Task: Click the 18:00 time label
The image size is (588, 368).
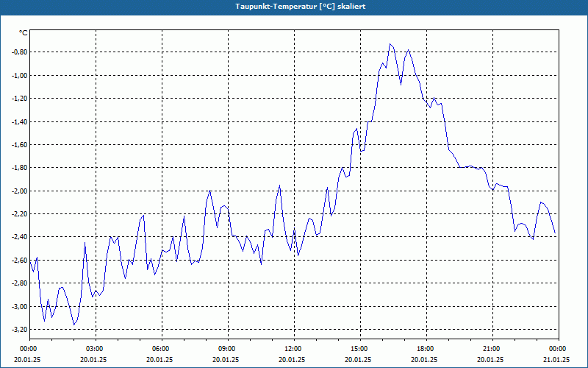Action: pos(424,349)
